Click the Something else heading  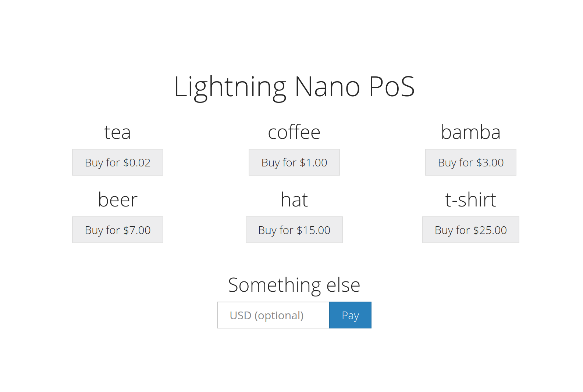pyautogui.click(x=294, y=285)
